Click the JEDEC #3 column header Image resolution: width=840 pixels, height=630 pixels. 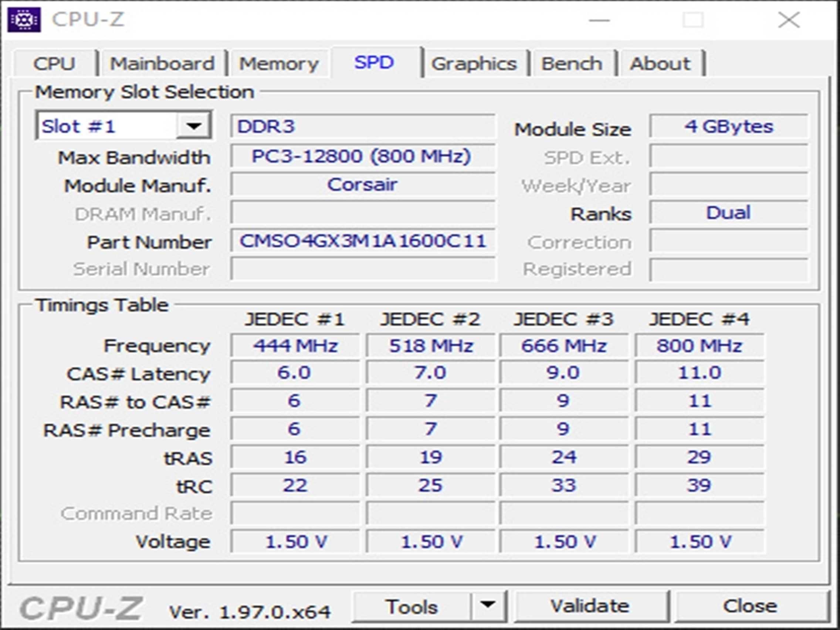563,319
